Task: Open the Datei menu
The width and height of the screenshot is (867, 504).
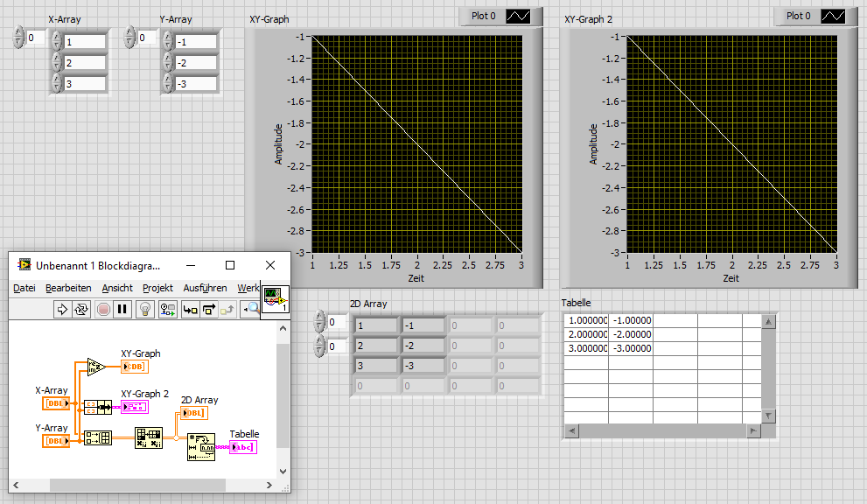Action: [24, 288]
